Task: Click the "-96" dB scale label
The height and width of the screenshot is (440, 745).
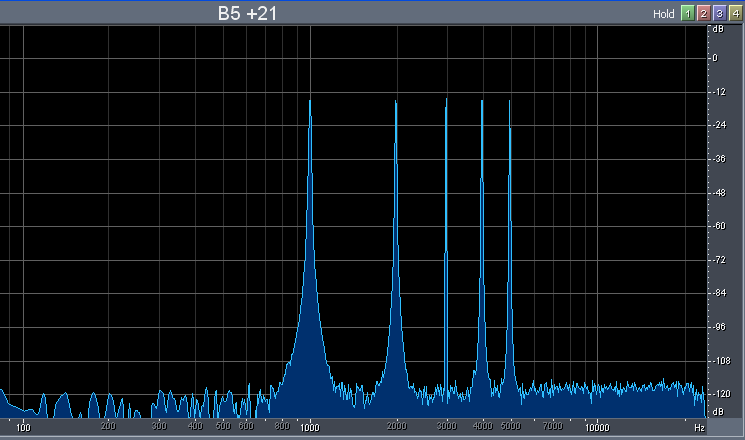Action: pos(719,327)
